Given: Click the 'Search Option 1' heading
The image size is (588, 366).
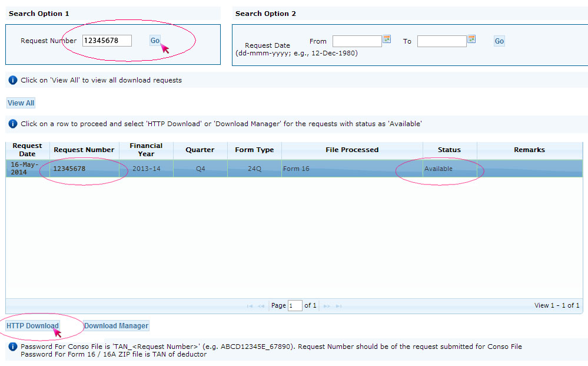Looking at the screenshot, I should click(39, 14).
